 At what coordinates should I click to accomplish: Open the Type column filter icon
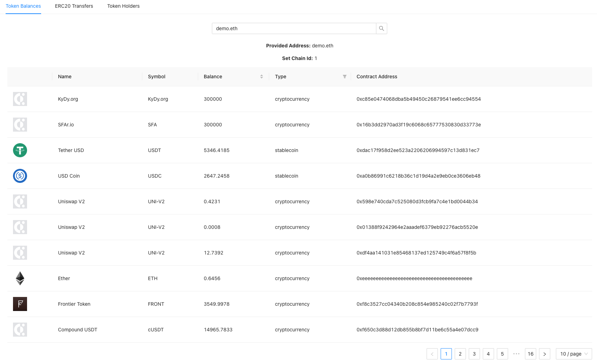click(345, 77)
